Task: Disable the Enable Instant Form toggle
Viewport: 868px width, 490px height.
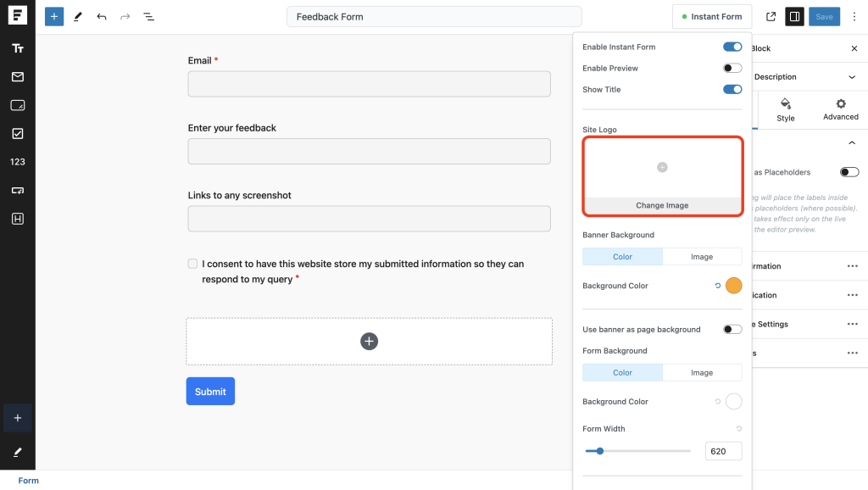Action: (732, 47)
